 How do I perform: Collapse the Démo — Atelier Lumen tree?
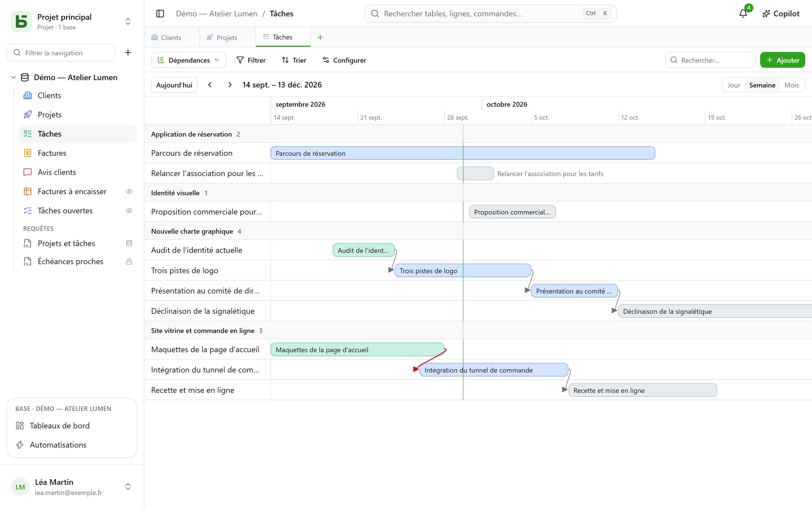[14, 77]
